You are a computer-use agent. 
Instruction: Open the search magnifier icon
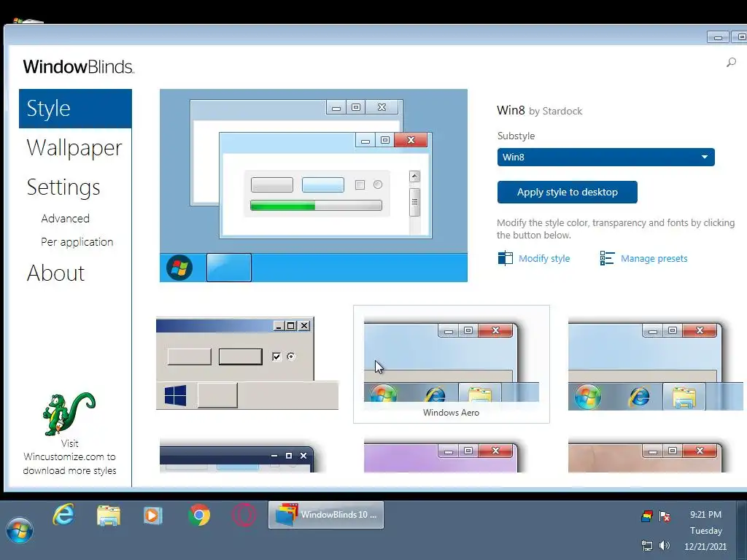(x=731, y=63)
